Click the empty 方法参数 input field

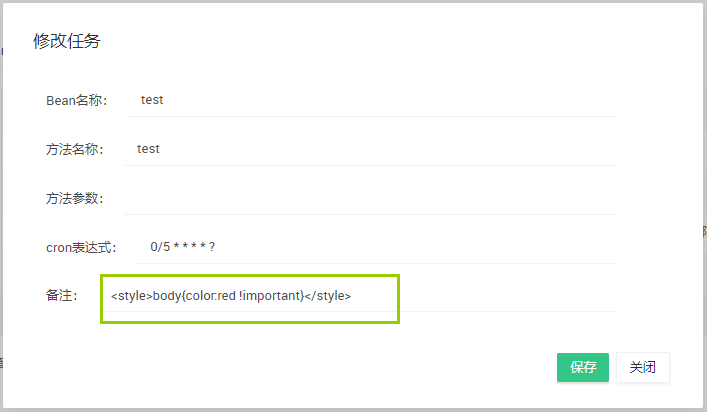coord(370,198)
